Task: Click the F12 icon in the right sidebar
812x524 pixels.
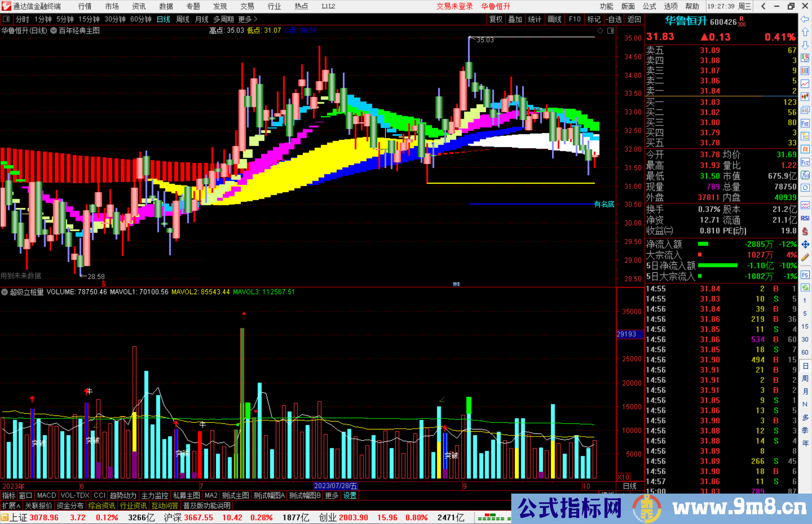Action: (805, 162)
